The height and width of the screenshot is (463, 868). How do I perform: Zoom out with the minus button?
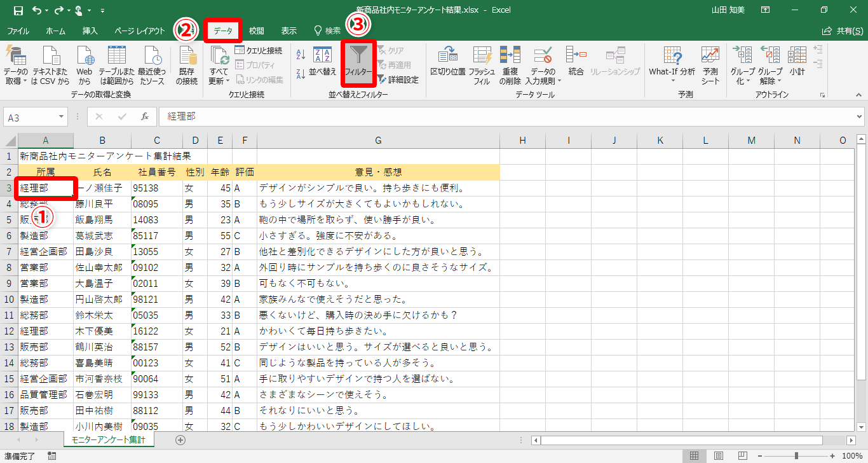[760, 456]
